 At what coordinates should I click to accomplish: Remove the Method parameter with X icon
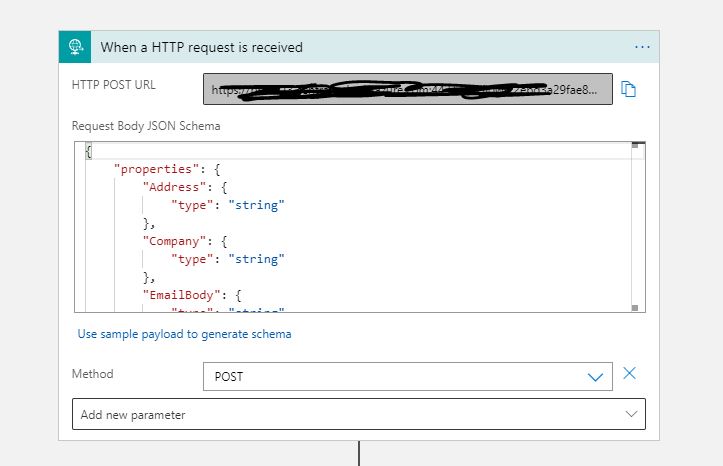coord(629,373)
